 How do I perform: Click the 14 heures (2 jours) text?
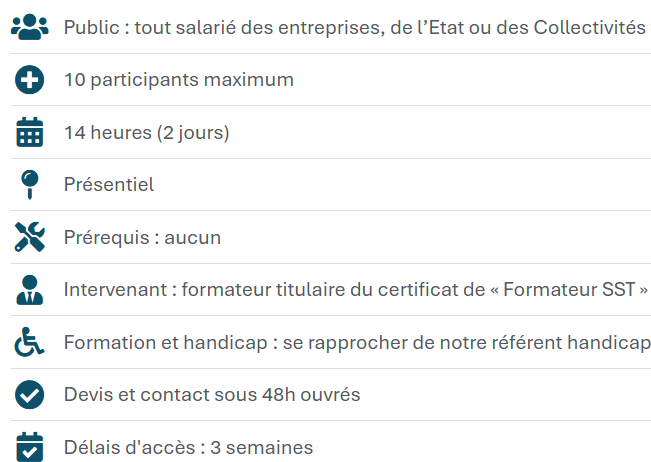point(146,132)
